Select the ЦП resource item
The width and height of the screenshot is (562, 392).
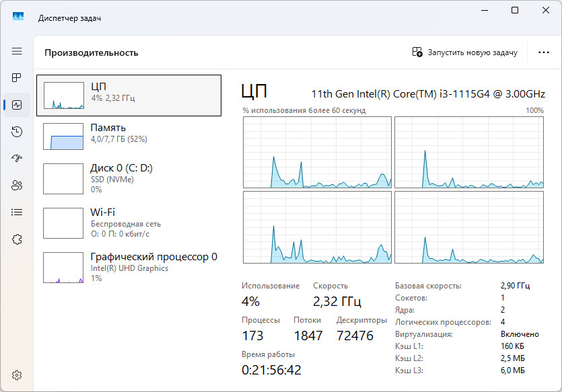129,95
